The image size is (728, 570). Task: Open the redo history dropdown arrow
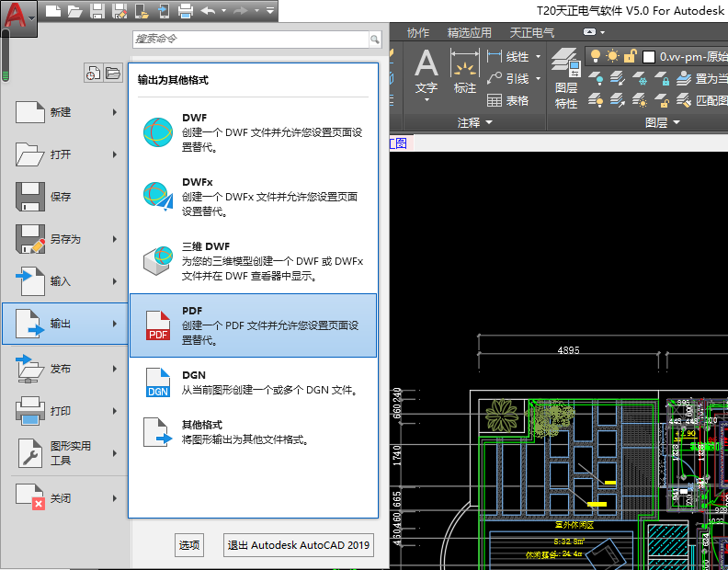pyautogui.click(x=256, y=10)
